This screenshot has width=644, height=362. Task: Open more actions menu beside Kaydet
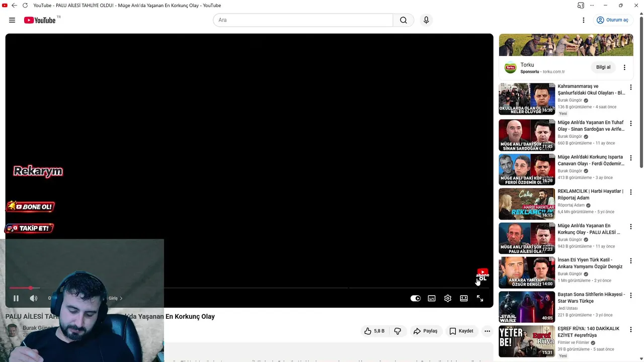tap(487, 331)
